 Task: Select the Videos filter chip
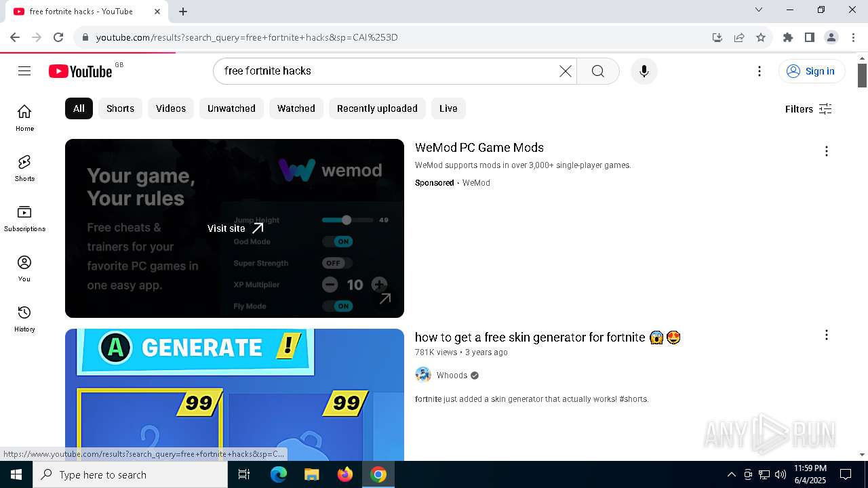171,108
